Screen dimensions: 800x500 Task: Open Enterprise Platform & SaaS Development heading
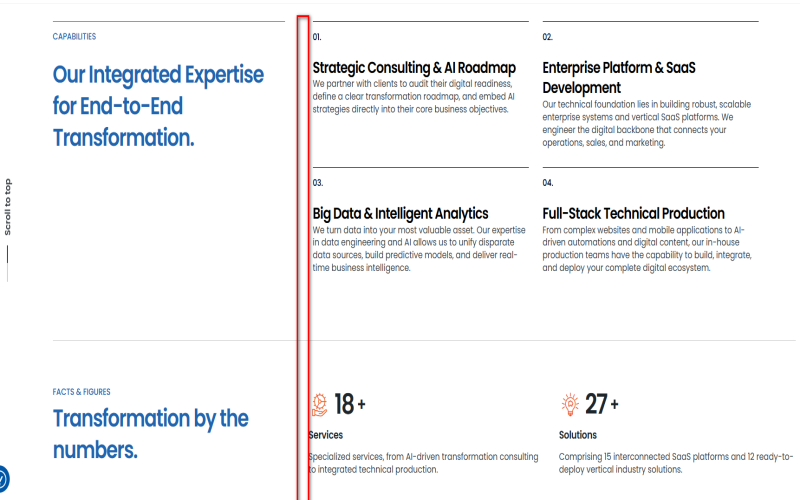coord(618,77)
